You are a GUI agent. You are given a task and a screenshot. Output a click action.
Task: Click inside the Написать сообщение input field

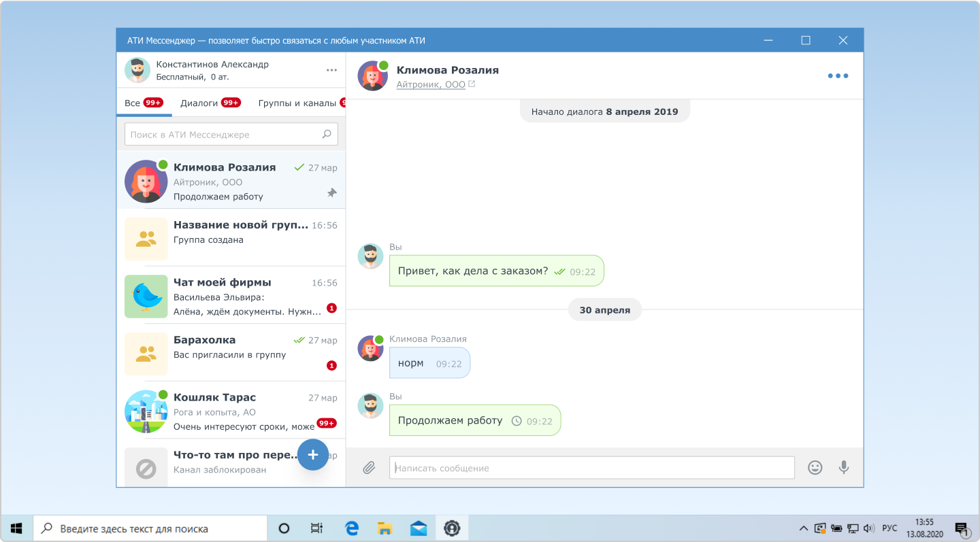click(591, 468)
